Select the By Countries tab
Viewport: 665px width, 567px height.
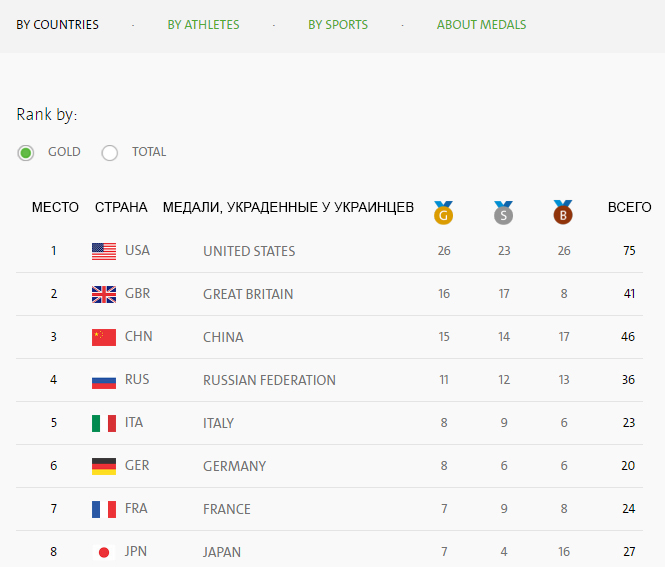pos(57,25)
